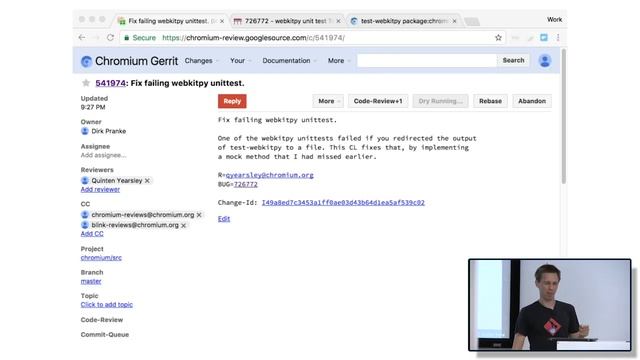Select the 'Fix failing webkitpy unittest' tab
640x360 pixels.
coord(171,21)
